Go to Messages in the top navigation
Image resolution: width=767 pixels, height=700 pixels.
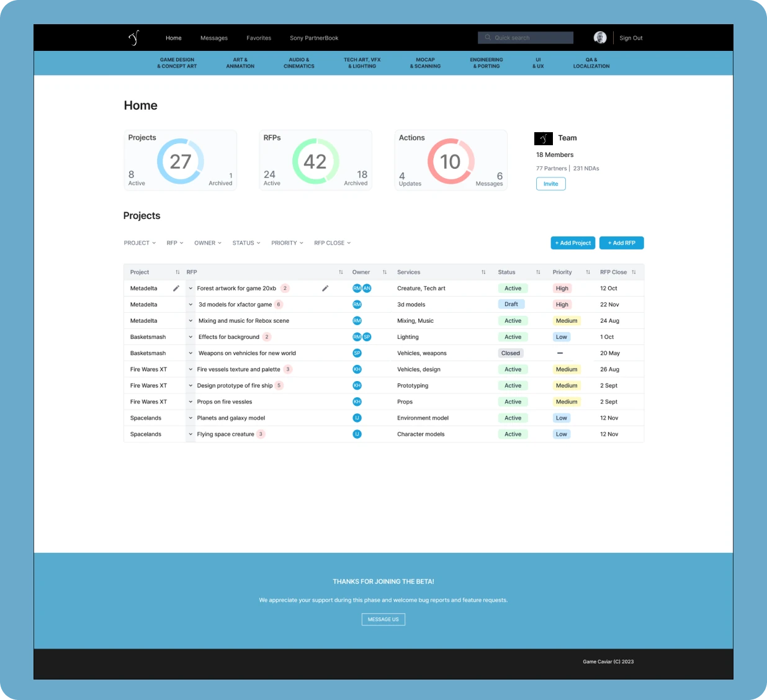(214, 38)
